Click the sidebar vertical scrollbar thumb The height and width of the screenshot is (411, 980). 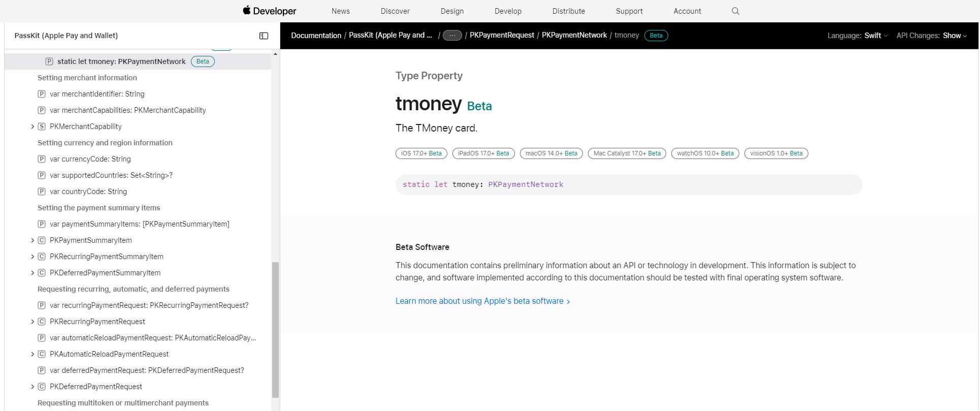coord(275,330)
